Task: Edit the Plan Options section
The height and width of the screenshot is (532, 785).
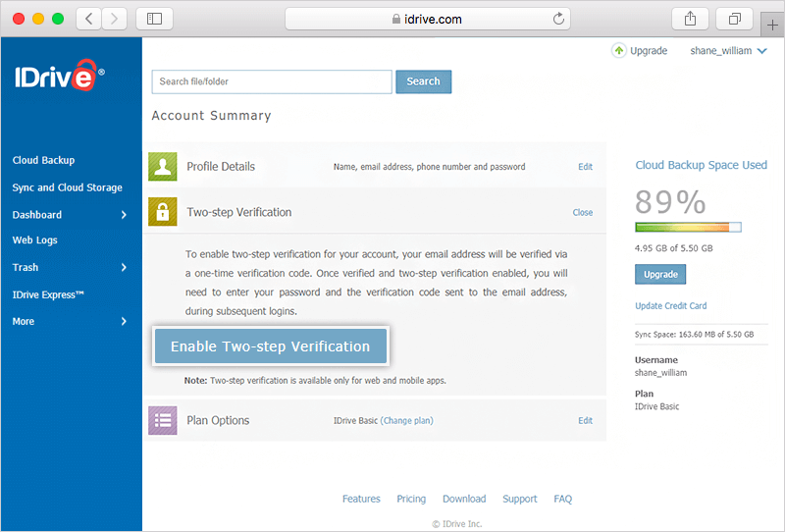Action: pos(585,421)
